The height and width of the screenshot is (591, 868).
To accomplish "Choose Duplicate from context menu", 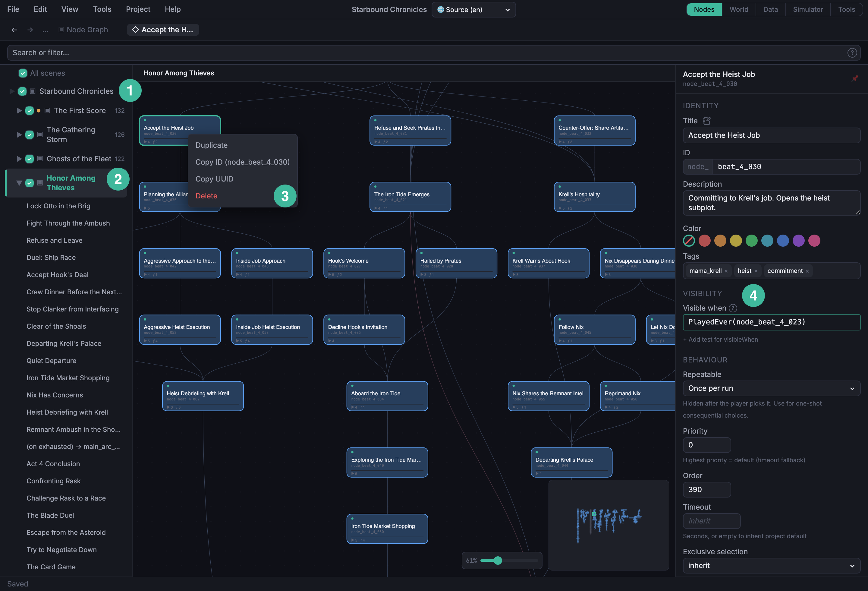I will (243, 145).
